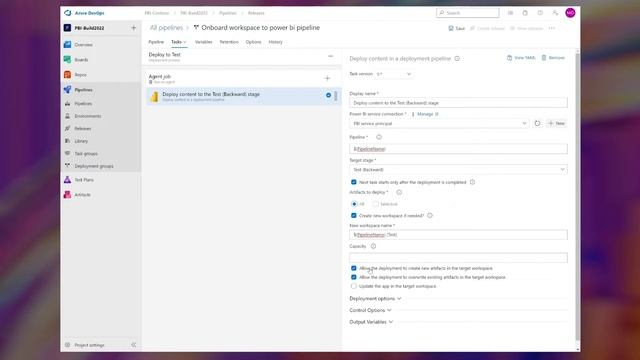Screen dimensions: 640x360
Task: Open the Repos sidebar icon
Action: [67, 75]
